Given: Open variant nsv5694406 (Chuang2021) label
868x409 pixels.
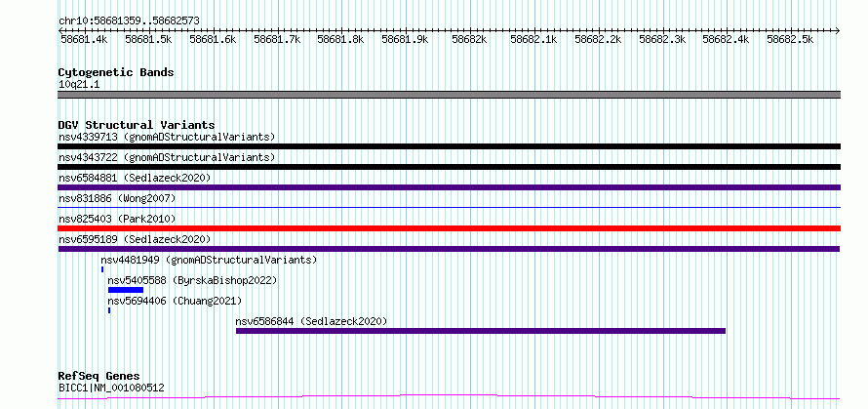Looking at the screenshot, I should pyautogui.click(x=175, y=301).
